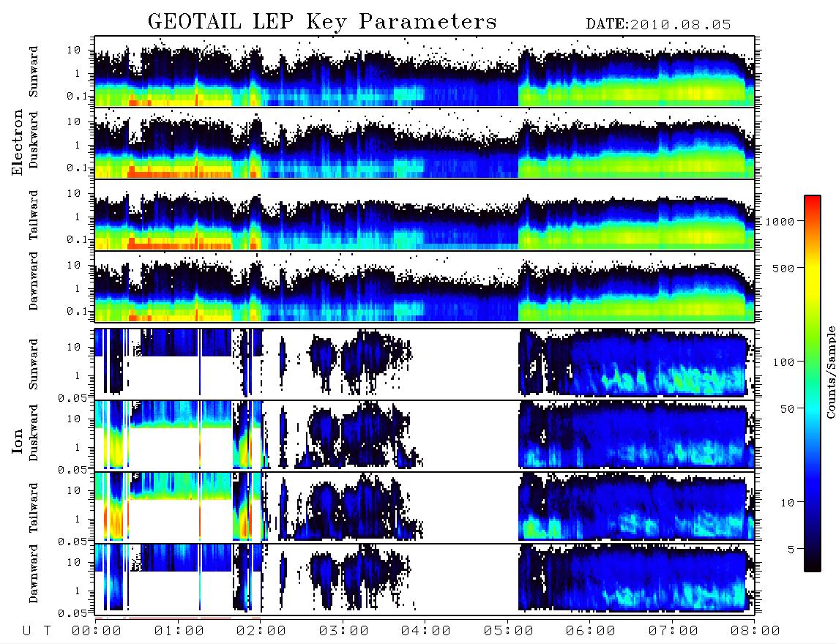This screenshot has height=644, width=836.
Task: Click the 06:00 time tick label
Action: (x=591, y=631)
